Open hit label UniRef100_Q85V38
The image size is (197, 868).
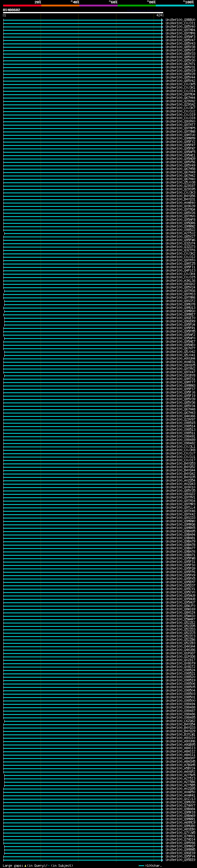[x=180, y=47]
